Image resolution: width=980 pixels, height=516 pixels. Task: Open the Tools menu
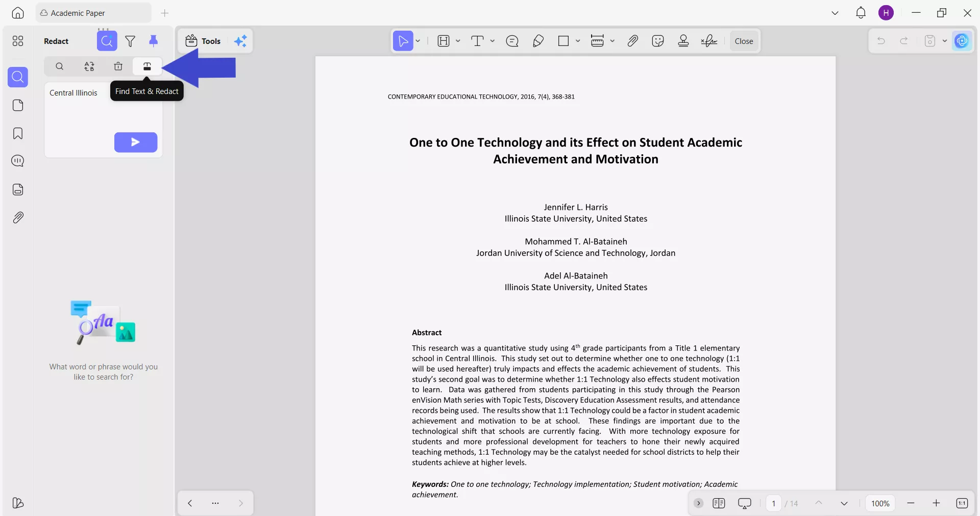pyautogui.click(x=203, y=41)
